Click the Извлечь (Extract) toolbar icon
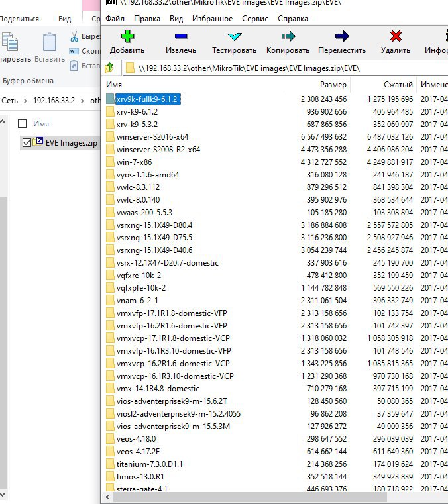 pos(181,36)
